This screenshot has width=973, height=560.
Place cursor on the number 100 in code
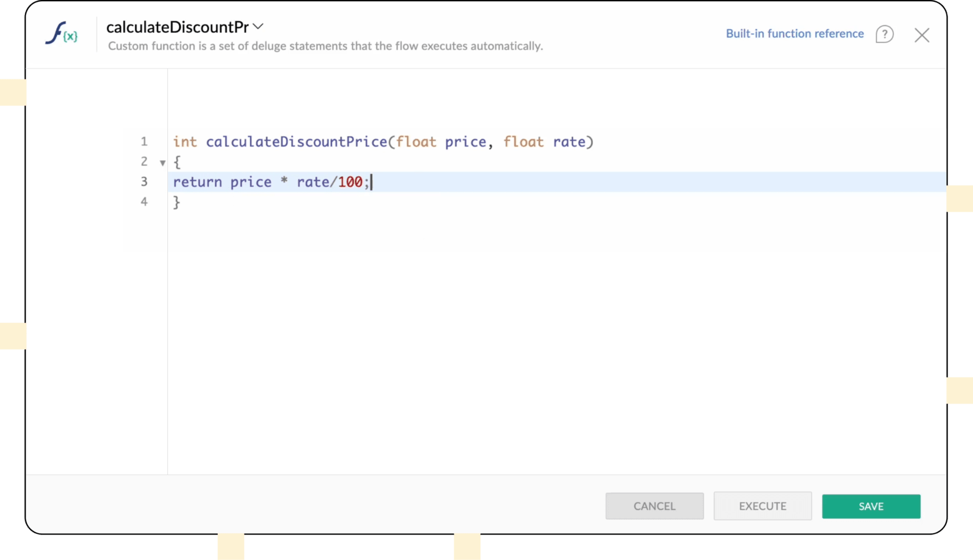click(x=350, y=182)
